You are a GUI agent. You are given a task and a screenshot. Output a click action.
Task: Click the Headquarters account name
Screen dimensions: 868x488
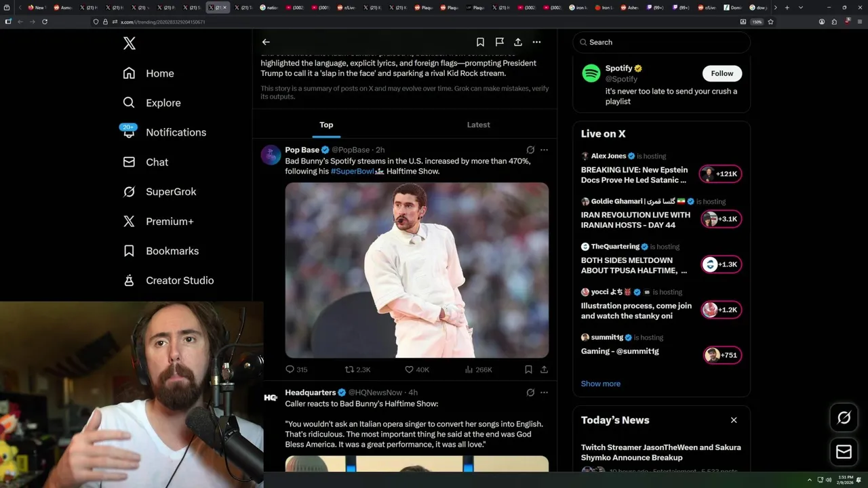coord(311,392)
